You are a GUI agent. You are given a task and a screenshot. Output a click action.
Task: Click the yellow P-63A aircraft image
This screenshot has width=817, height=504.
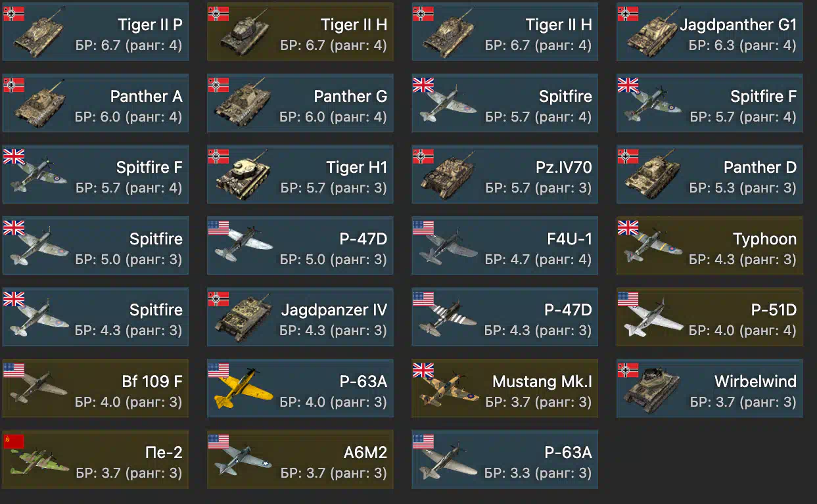tap(243, 391)
